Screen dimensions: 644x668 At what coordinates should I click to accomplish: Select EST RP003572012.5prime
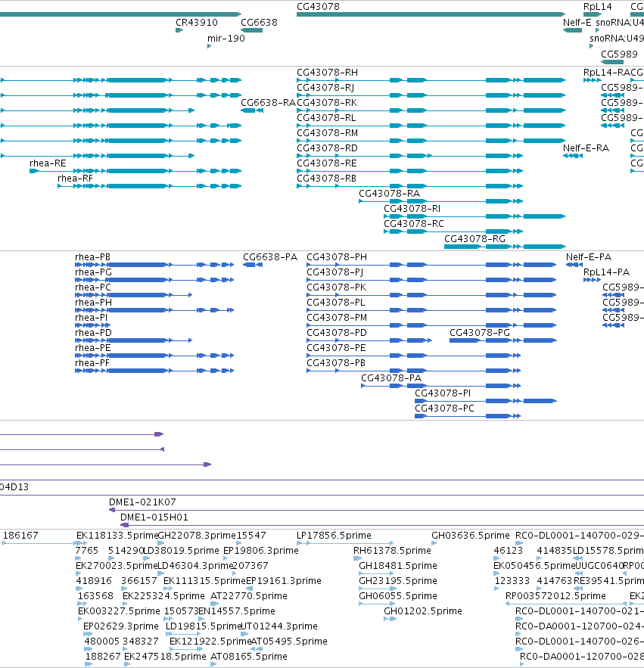566,604
